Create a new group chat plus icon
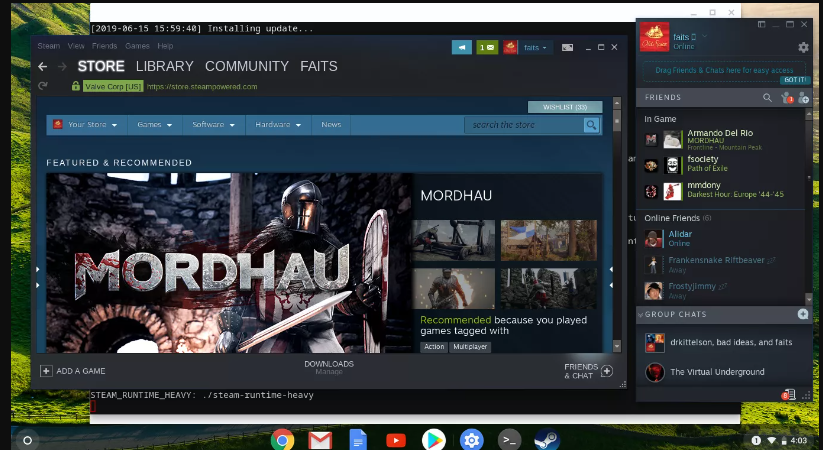This screenshot has height=450, width=823. 803,314
